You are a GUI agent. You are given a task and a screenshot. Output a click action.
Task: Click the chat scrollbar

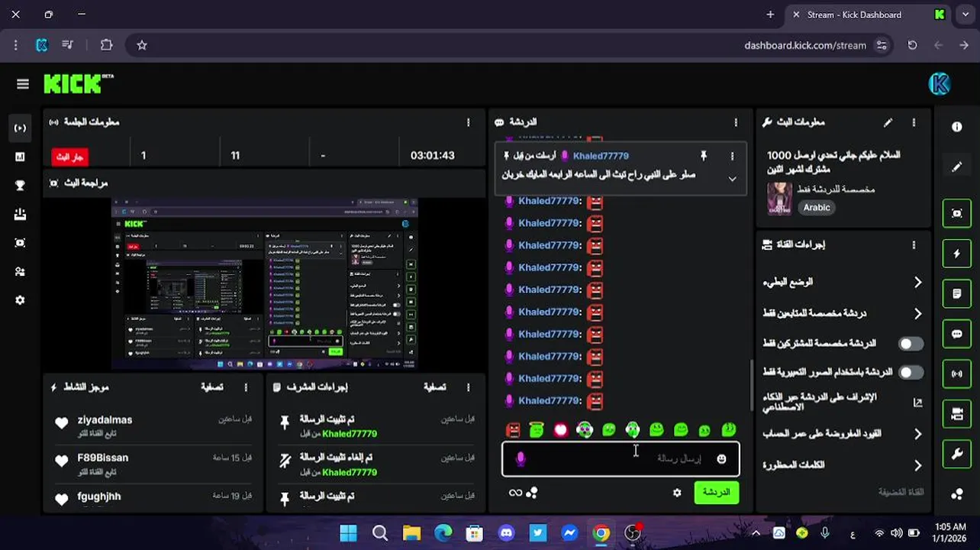pos(752,386)
